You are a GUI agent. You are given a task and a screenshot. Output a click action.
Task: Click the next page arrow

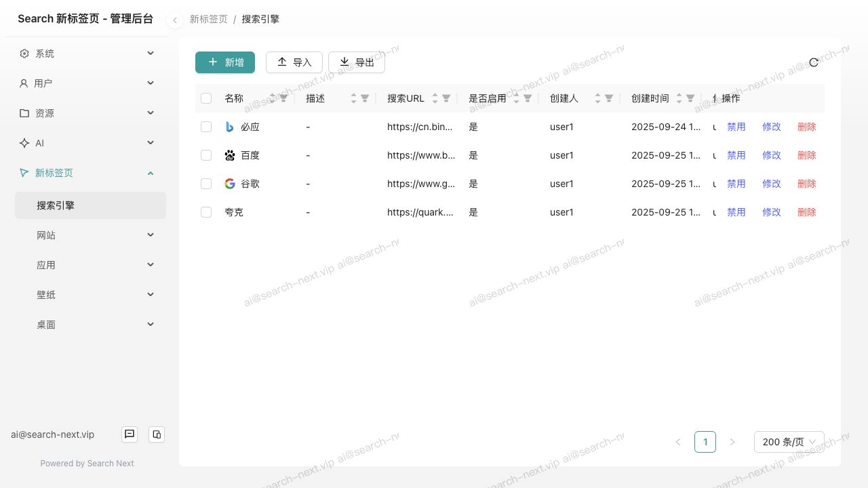click(732, 442)
